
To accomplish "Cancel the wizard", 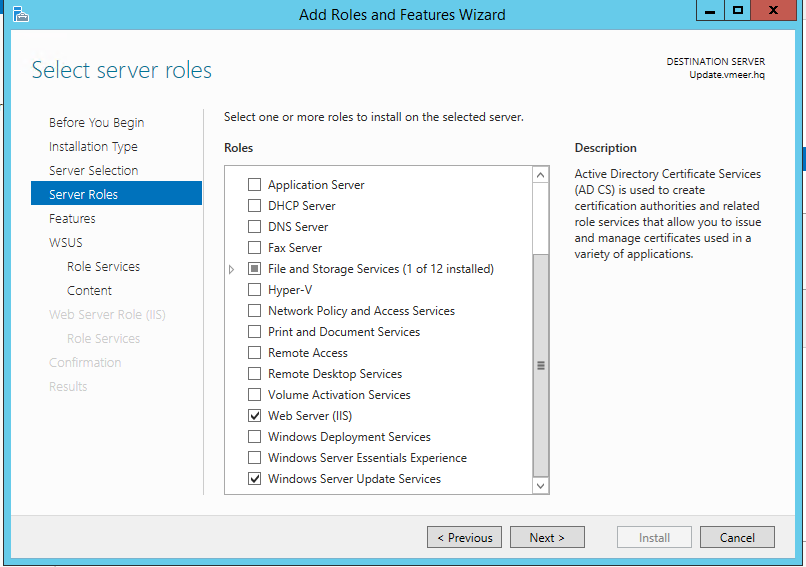I will pos(737,538).
